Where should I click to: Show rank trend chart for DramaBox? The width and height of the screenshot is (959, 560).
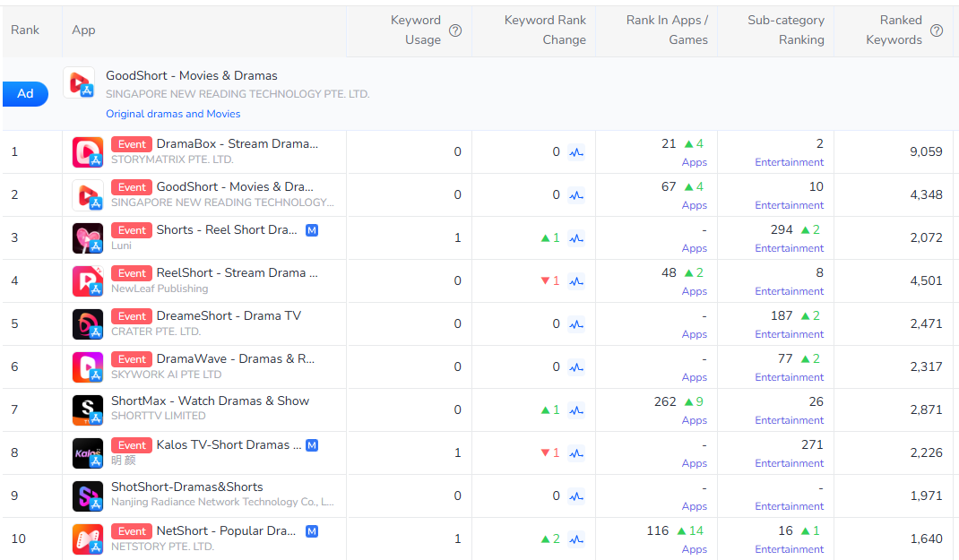(576, 152)
